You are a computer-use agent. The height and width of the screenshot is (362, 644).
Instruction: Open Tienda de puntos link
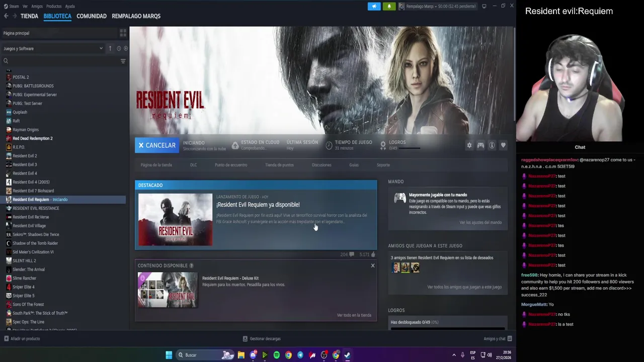279,165
